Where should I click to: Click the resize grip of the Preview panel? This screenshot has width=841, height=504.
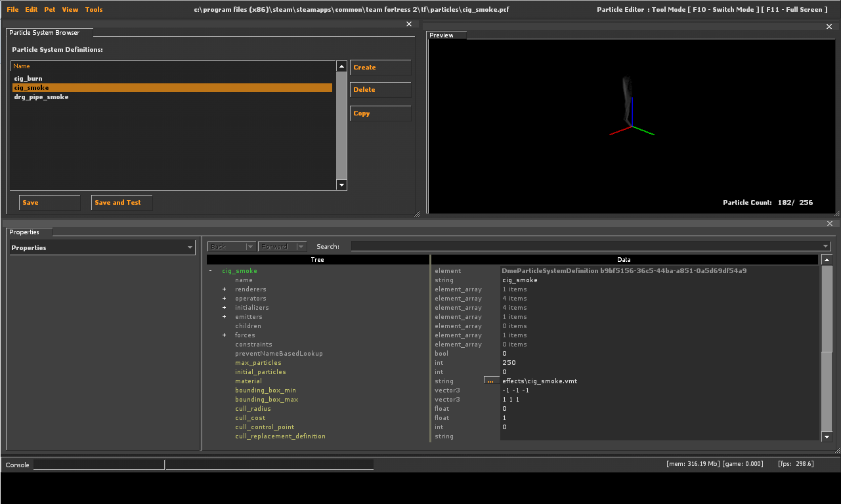click(836, 213)
